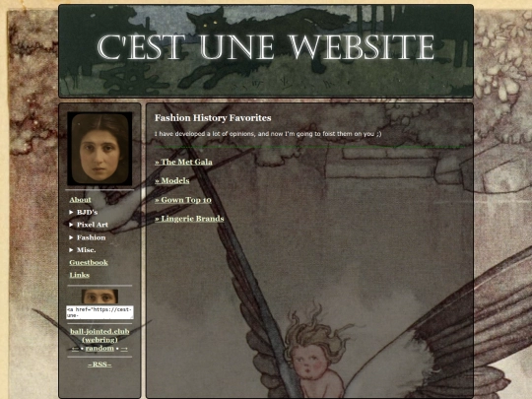Open The Met Gala article link

(x=183, y=162)
